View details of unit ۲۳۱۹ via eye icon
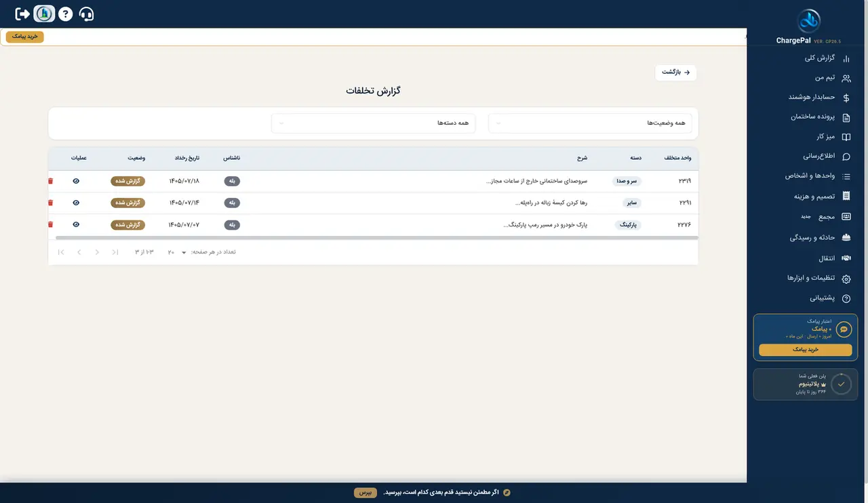Screen dimensions: 868x503 76,181
